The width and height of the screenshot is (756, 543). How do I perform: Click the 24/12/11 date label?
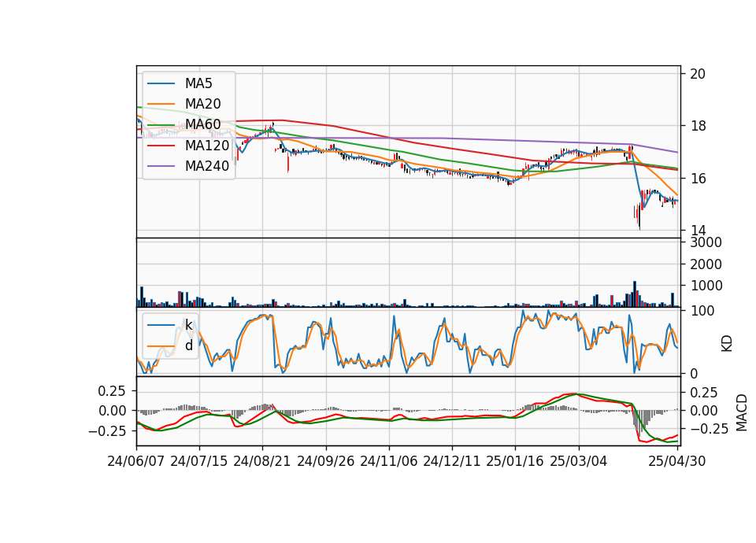pyautogui.click(x=452, y=461)
